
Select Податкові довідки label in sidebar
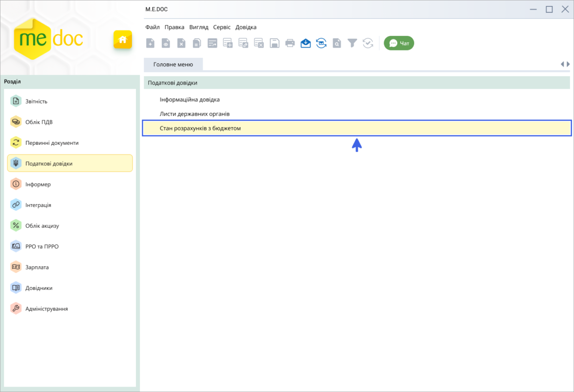click(49, 163)
